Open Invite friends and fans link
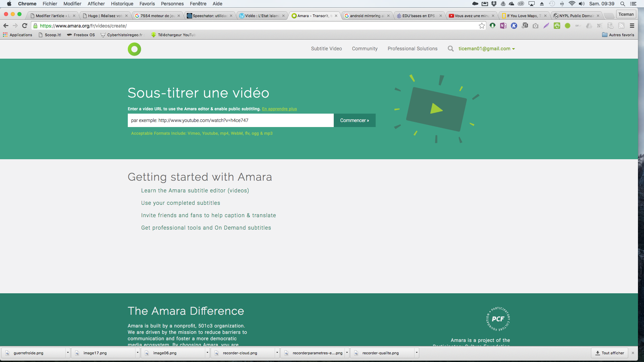The image size is (644, 362). tap(208, 215)
